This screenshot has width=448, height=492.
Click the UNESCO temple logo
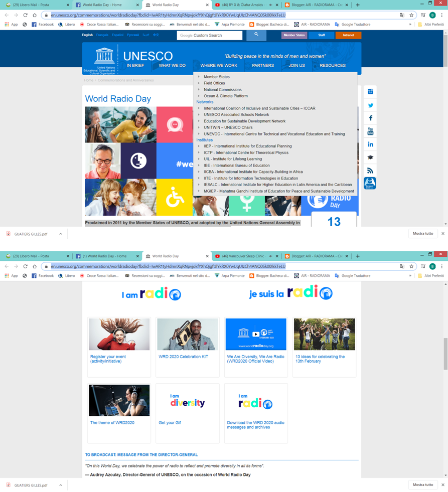[x=104, y=56]
